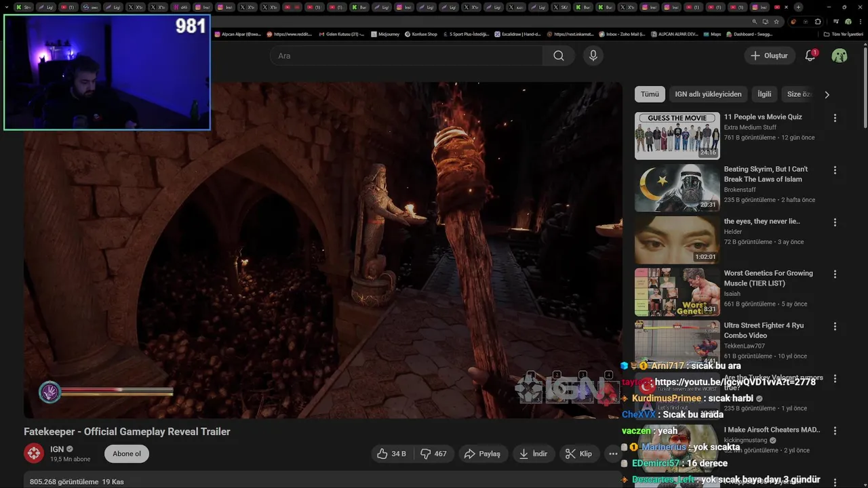Open the reddit bookmark
The height and width of the screenshot is (488, 868).
(290, 34)
